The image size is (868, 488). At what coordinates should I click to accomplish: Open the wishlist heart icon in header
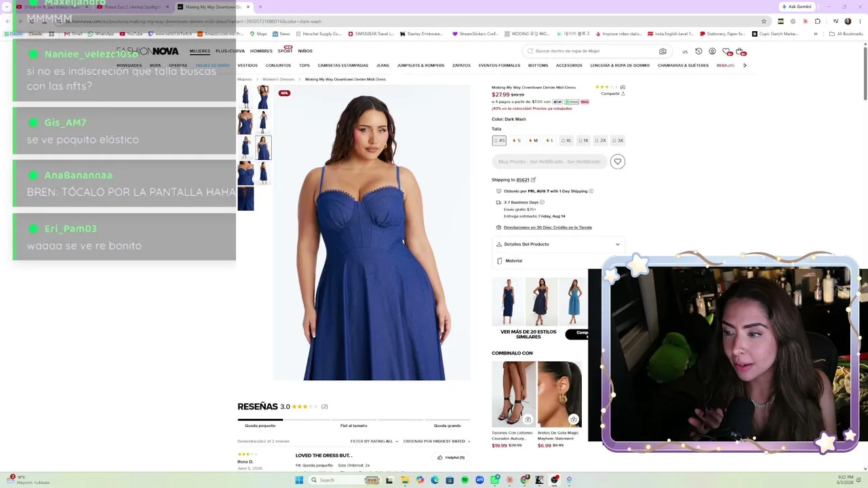[726, 52]
